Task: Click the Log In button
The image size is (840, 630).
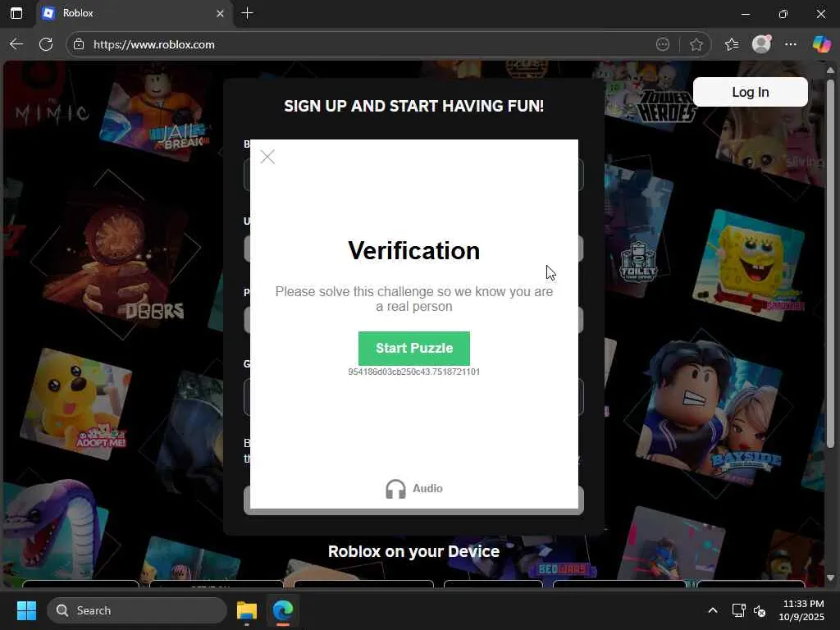Action: click(x=750, y=92)
